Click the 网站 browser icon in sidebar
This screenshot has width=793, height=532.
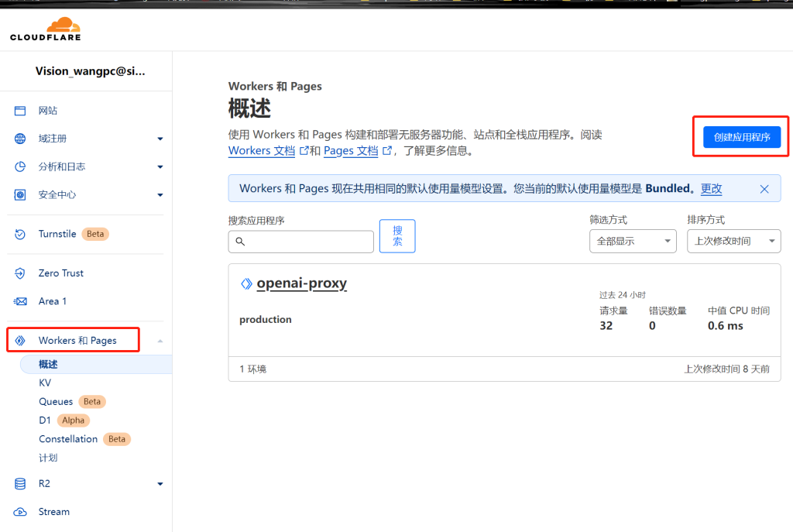tap(20, 111)
